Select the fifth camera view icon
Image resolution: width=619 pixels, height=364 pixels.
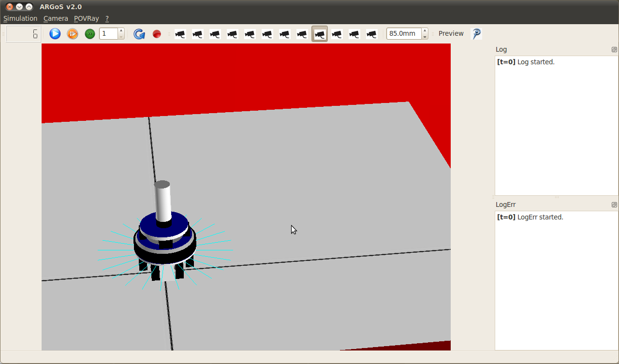coord(250,34)
